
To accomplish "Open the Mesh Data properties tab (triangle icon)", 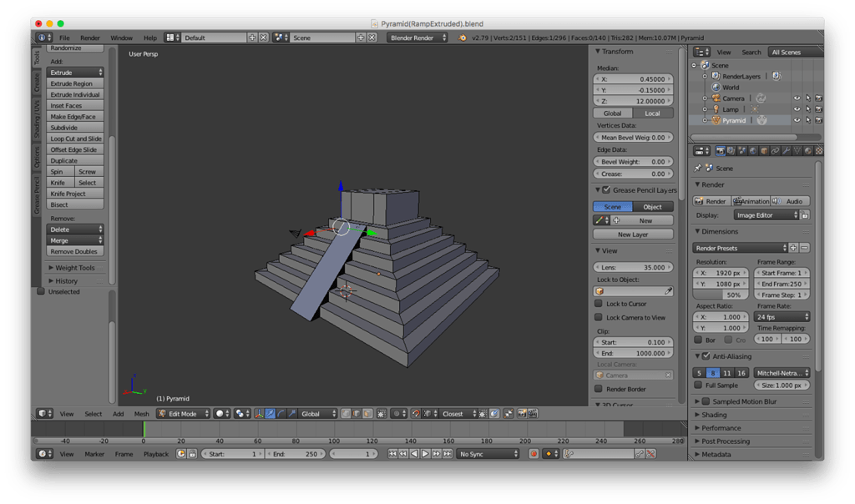I will point(797,151).
